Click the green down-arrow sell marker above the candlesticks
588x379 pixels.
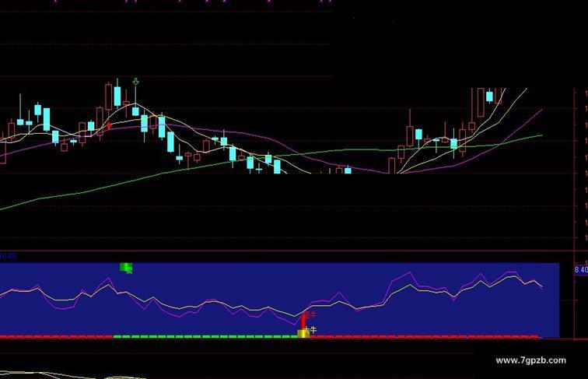136,82
